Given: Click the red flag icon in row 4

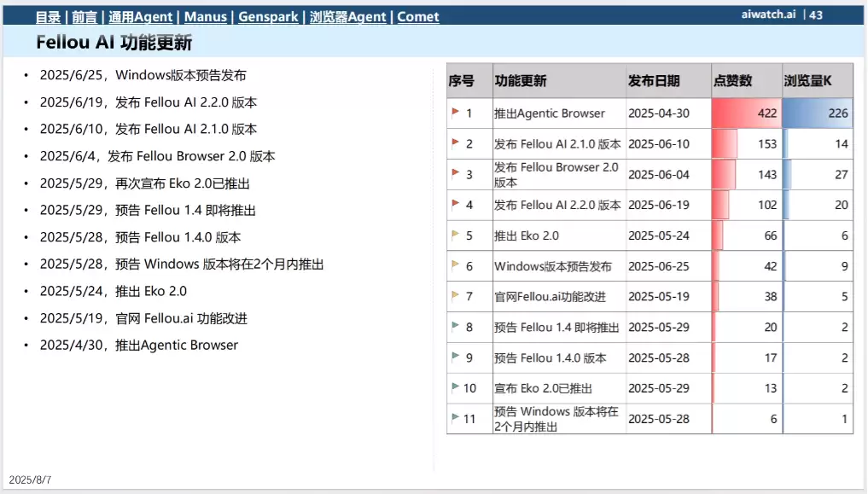Looking at the screenshot, I should pyautogui.click(x=455, y=204).
